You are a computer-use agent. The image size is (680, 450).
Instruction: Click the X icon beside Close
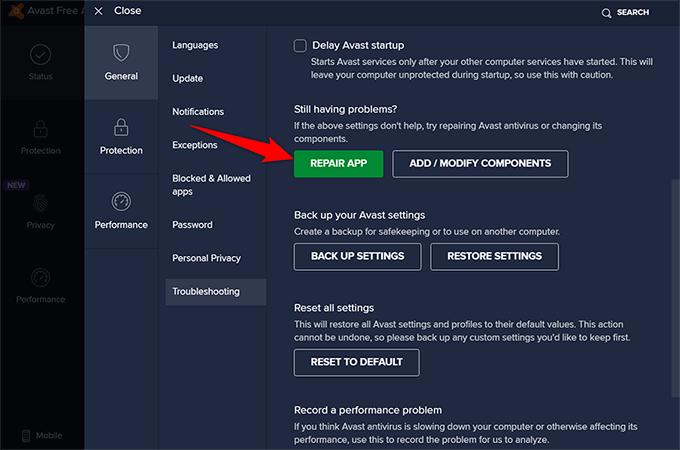coord(98,11)
